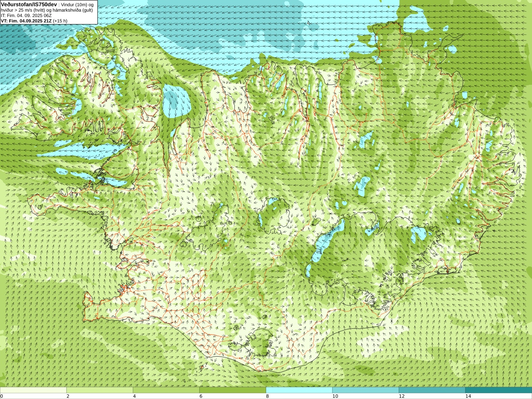Click the '10' label on the scale

[x=335, y=396]
